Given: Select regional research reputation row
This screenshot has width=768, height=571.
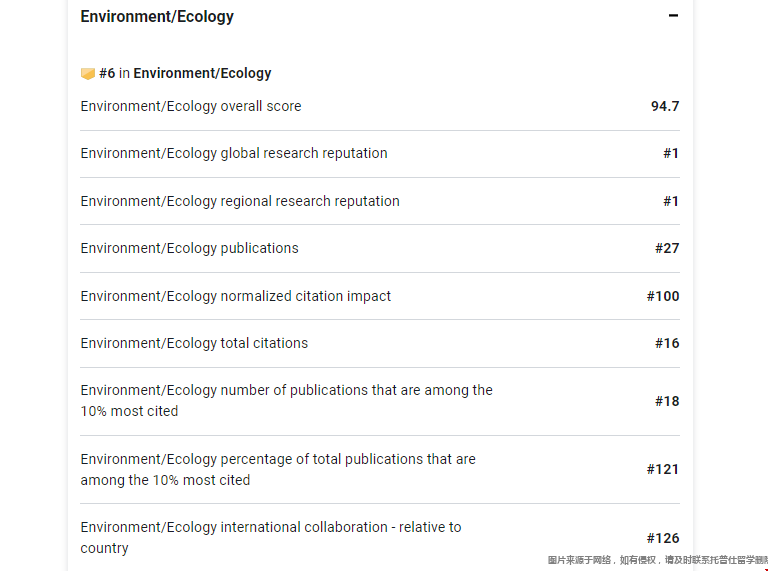Looking at the screenshot, I should point(380,201).
